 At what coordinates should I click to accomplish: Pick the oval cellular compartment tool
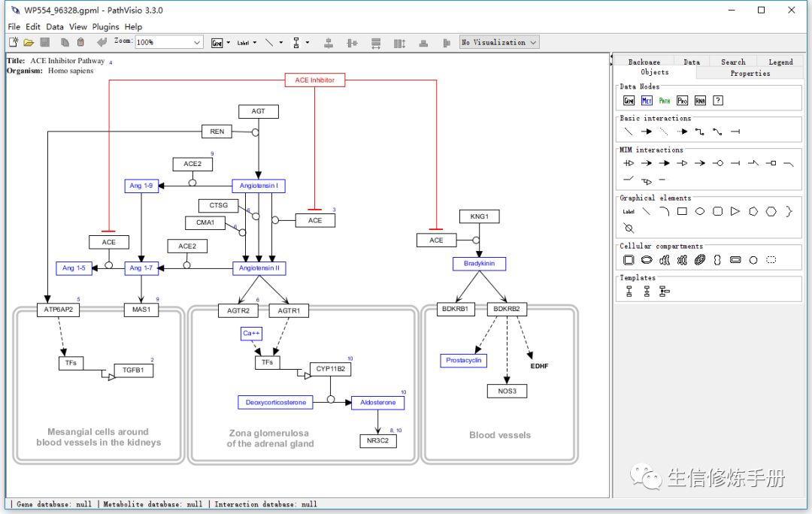pyautogui.click(x=647, y=259)
